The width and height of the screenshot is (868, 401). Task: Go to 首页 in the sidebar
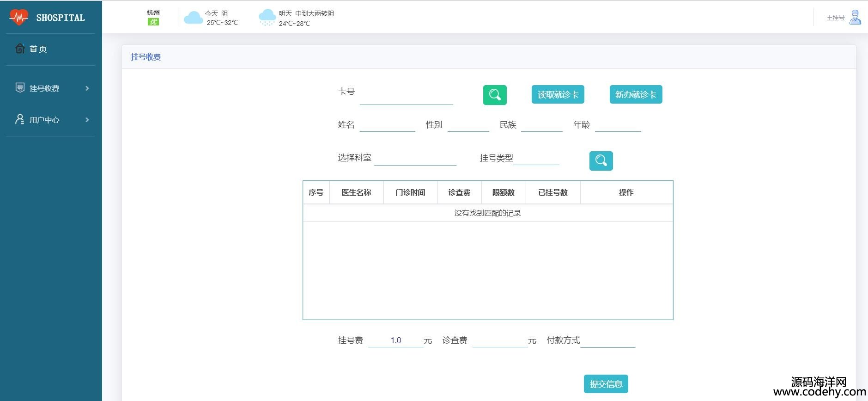[38, 49]
